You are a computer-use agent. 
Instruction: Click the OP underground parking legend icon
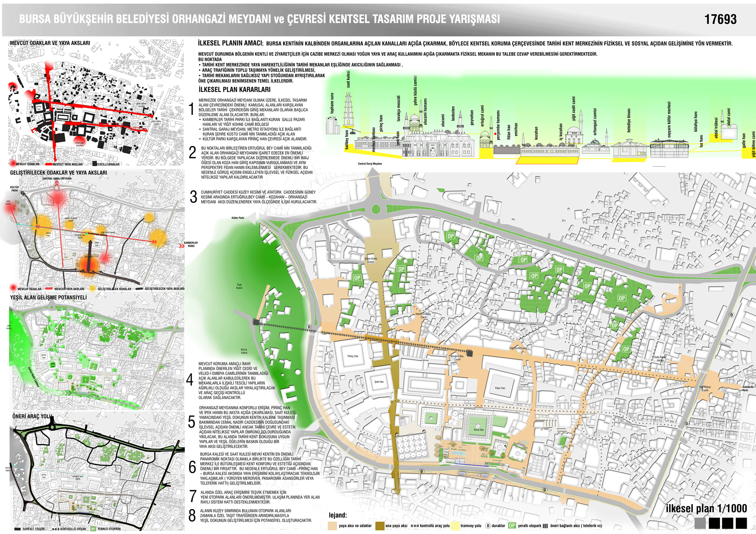click(x=512, y=525)
